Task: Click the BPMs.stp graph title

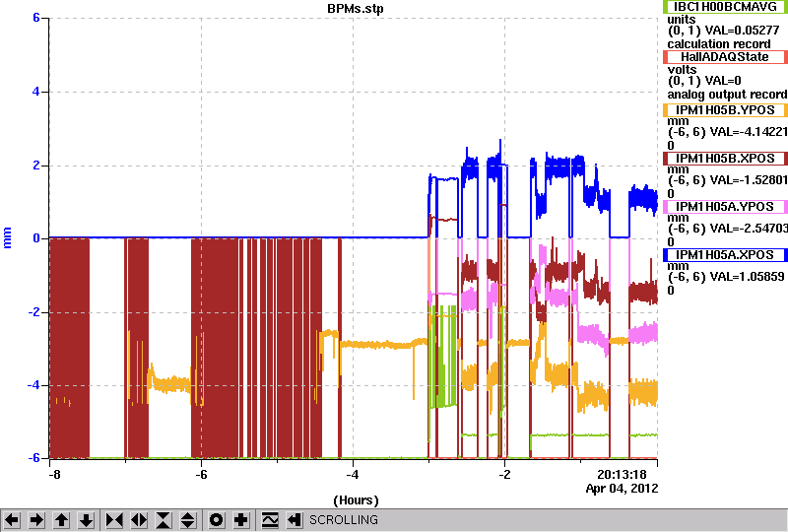Action: pos(355,9)
